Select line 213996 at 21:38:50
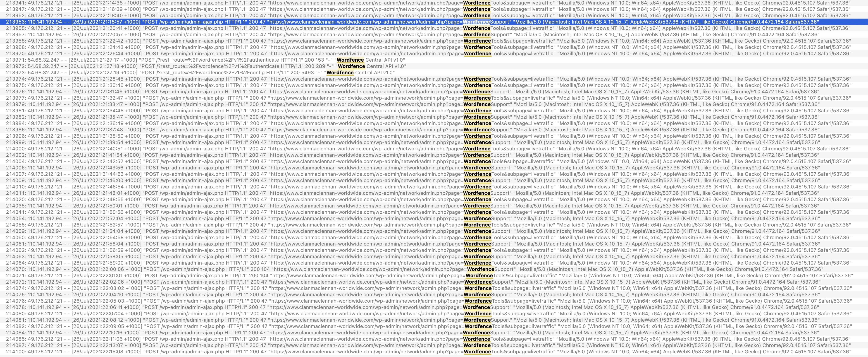The height and width of the screenshot is (357, 868). tap(434, 136)
